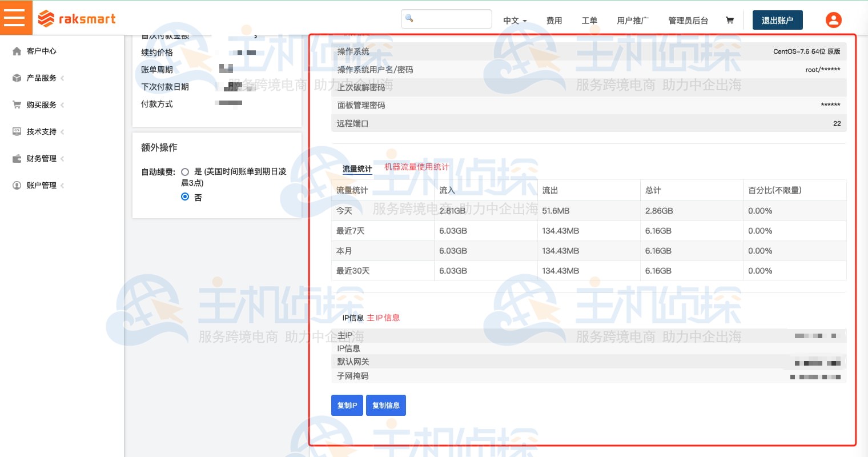The height and width of the screenshot is (457, 868).
Task: Click the 退出账户 button
Action: point(777,20)
